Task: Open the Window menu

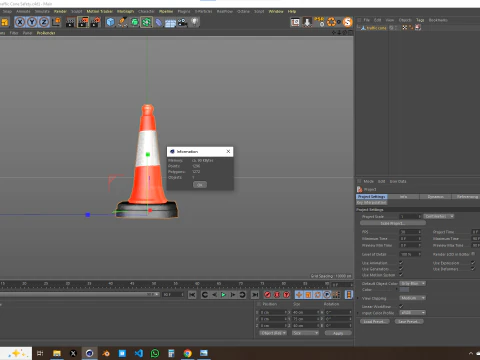Action: pyautogui.click(x=276, y=11)
